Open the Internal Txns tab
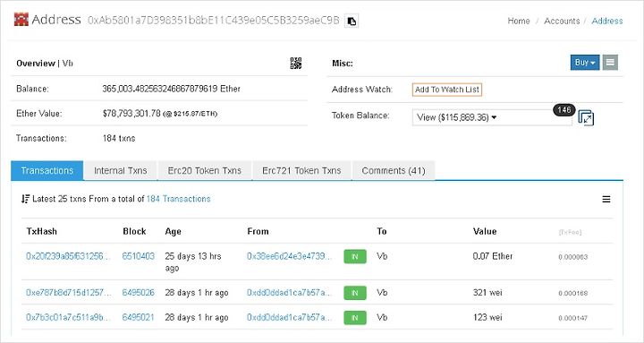Viewport: 644px width, 343px height. pyautogui.click(x=121, y=171)
